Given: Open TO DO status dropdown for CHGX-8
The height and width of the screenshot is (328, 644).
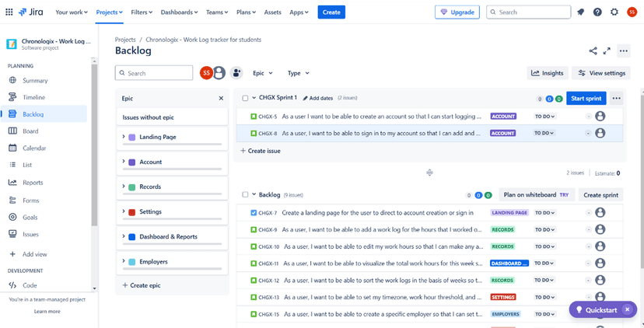Looking at the screenshot, I should (x=544, y=133).
